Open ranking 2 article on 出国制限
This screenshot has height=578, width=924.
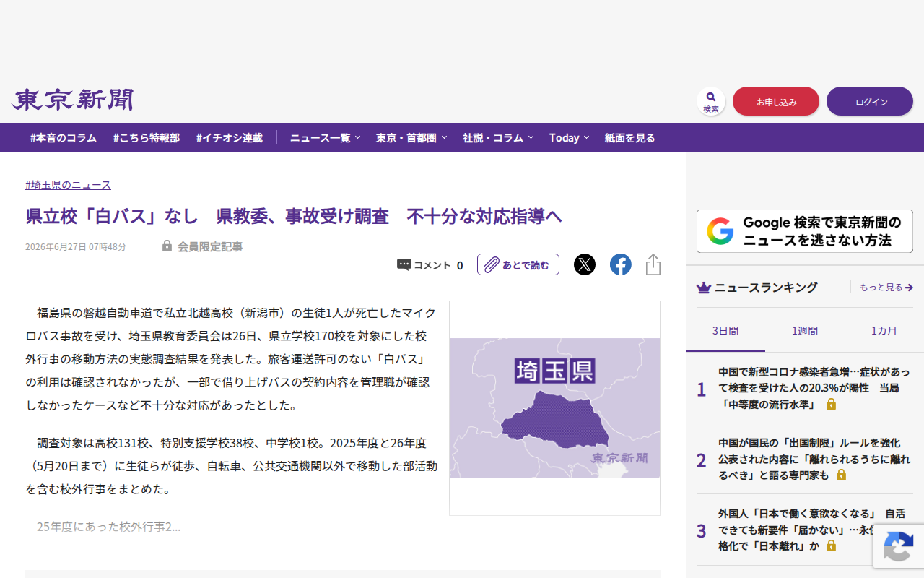point(814,459)
